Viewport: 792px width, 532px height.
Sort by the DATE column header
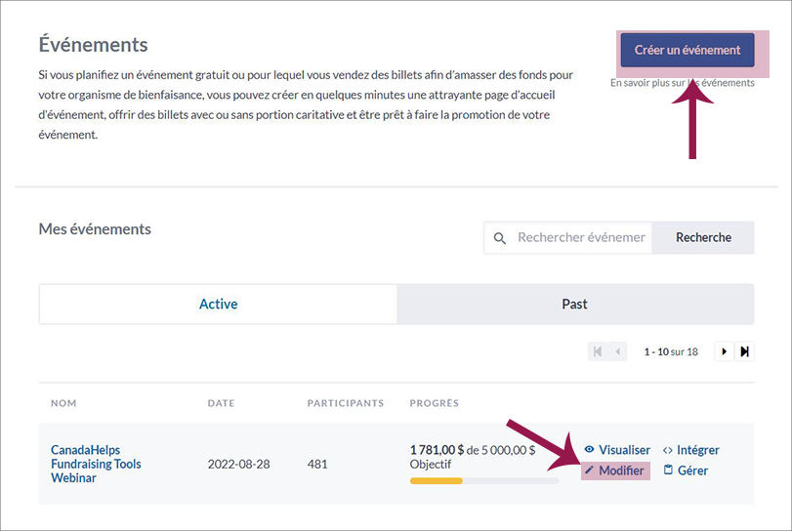222,403
